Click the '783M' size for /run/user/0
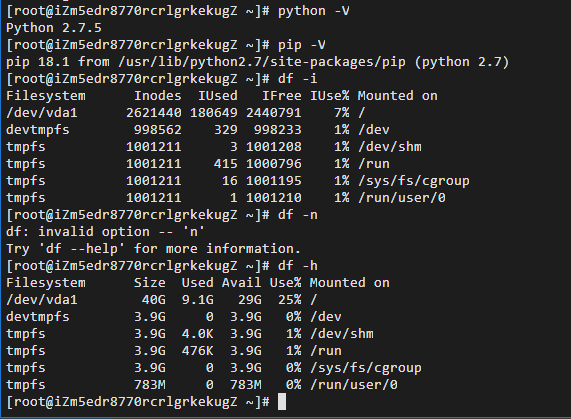The height and width of the screenshot is (419, 571). pyautogui.click(x=150, y=385)
